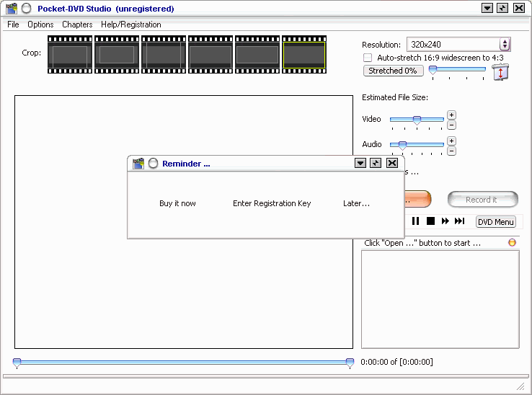
Task: Open the Chapters menu
Action: click(x=77, y=25)
